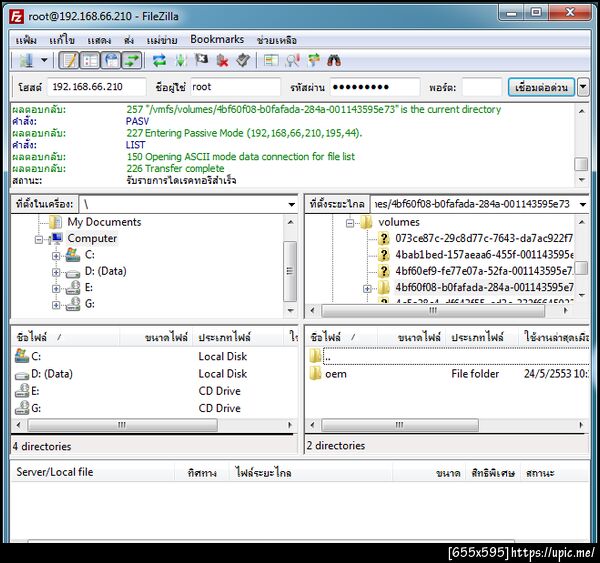The width and height of the screenshot is (600, 563).
Task: Disconnect from the current server
Action: click(222, 60)
